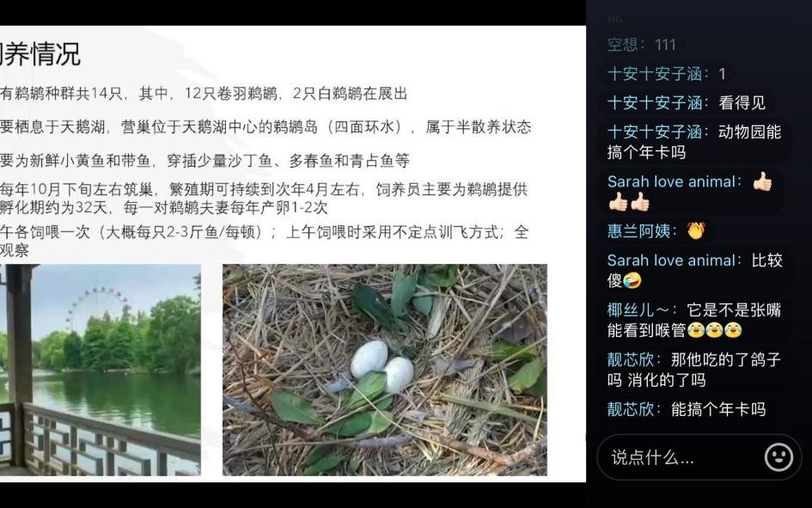Open profile of 惠兰阿姨
The height and width of the screenshot is (508, 812).
(638, 231)
